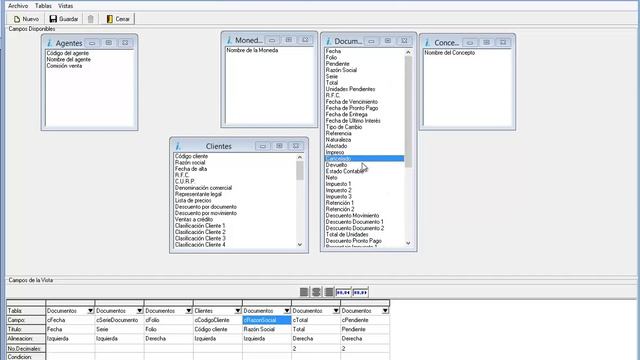This screenshot has height=360, width=640.
Task: Click the cSerieDocumento Campo cell
Action: click(x=120, y=320)
